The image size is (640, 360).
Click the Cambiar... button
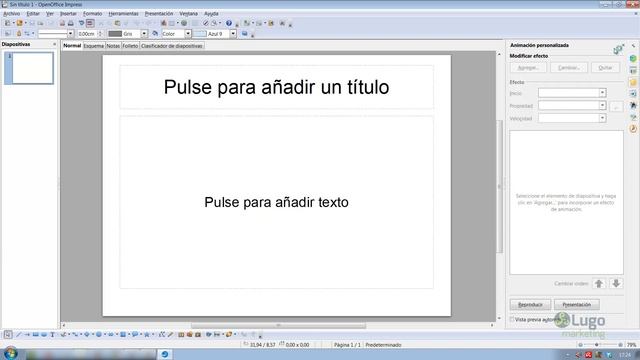point(569,68)
